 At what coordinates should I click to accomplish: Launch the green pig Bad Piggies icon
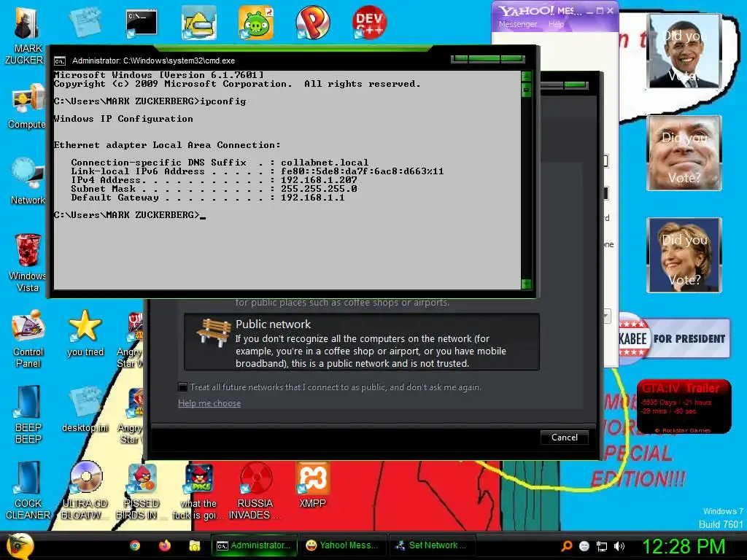[256, 23]
